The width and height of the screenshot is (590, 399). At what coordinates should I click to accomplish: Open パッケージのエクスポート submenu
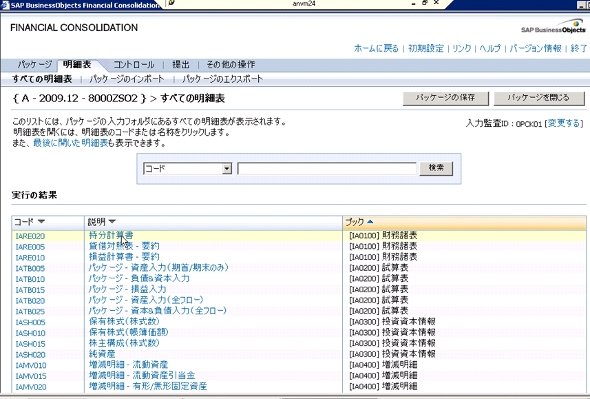pos(222,79)
